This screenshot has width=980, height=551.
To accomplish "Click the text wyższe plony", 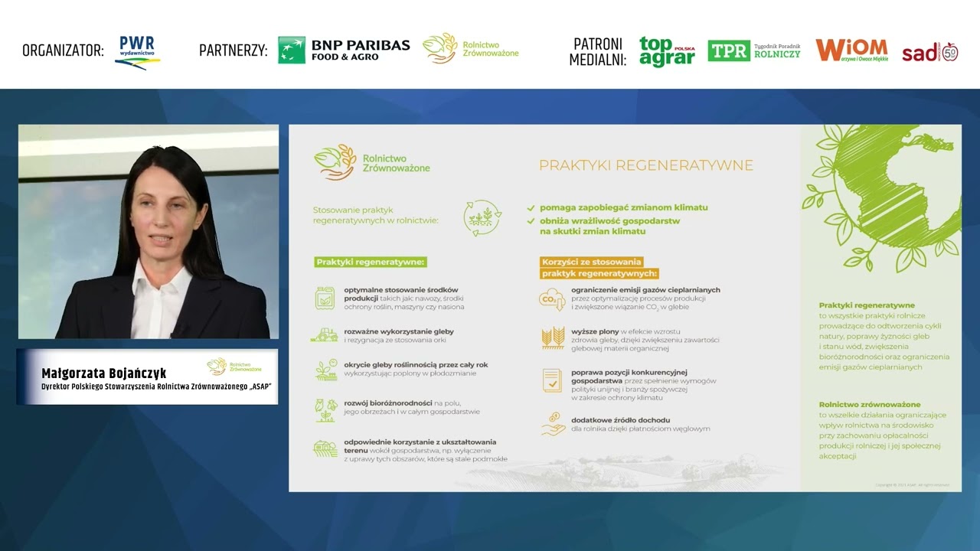I will pos(595,331).
